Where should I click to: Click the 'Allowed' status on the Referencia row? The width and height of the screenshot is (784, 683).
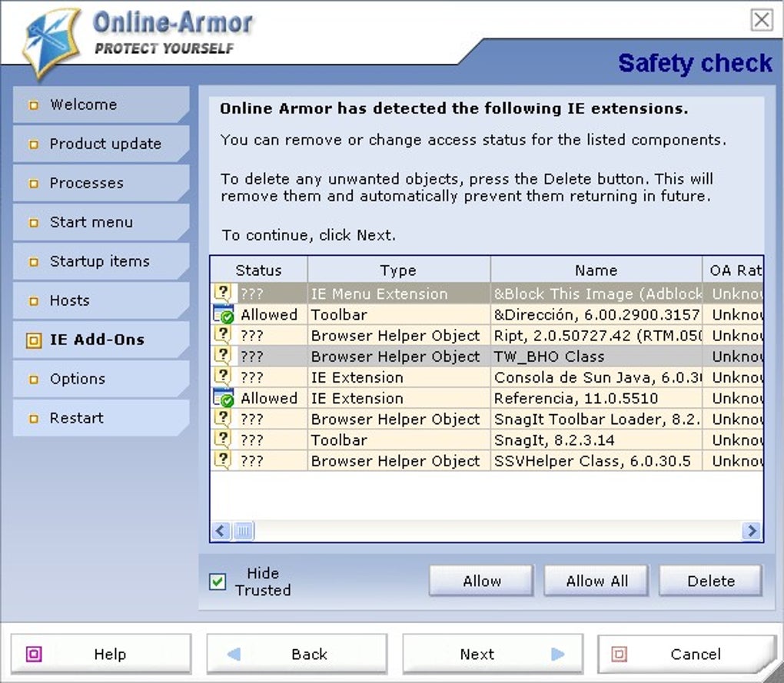point(269,398)
